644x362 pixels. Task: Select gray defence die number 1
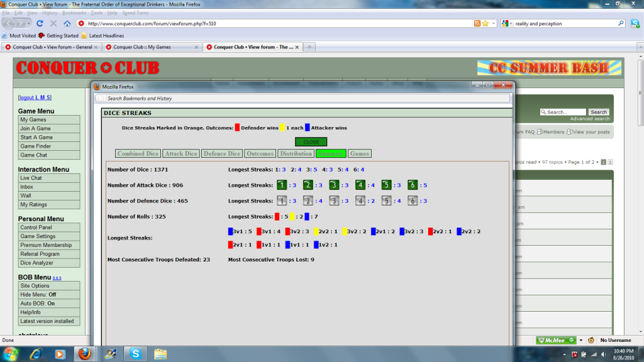point(282,200)
